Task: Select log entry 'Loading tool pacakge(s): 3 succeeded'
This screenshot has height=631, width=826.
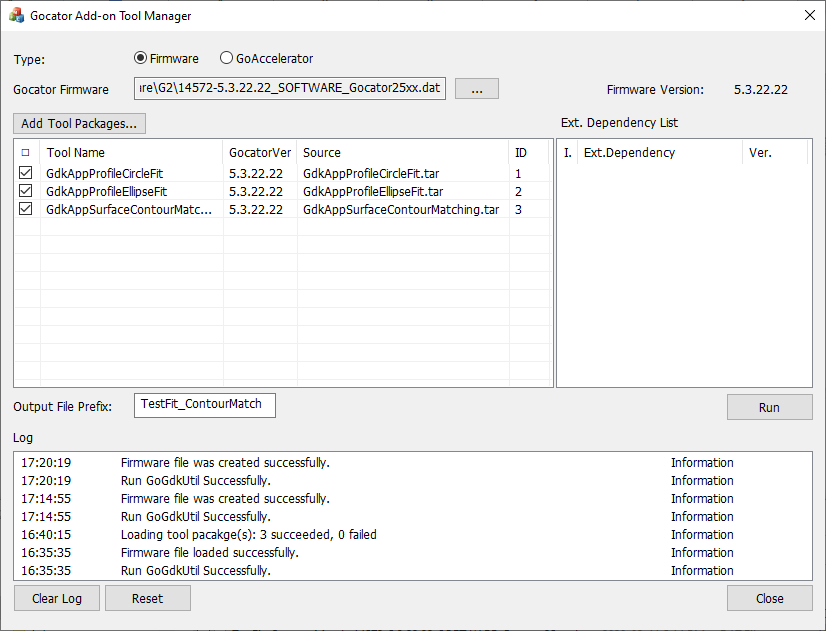Action: (x=413, y=535)
